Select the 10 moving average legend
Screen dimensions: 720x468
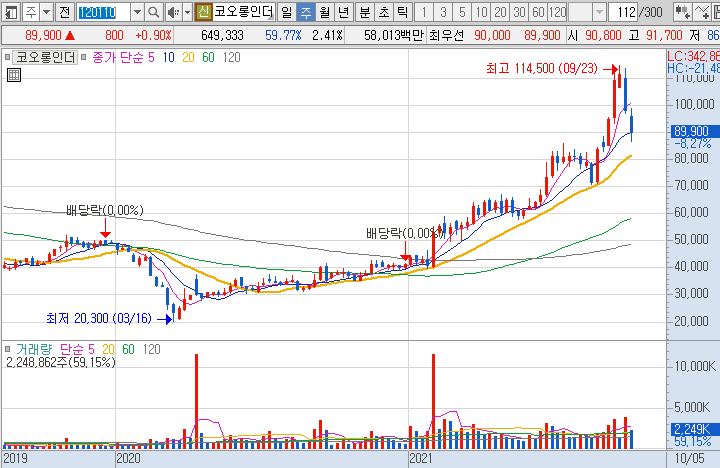[169, 57]
